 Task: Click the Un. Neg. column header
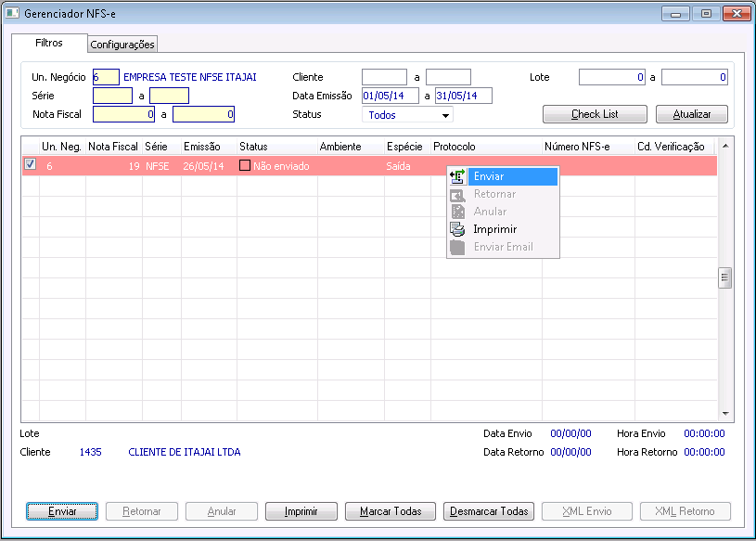coord(62,147)
